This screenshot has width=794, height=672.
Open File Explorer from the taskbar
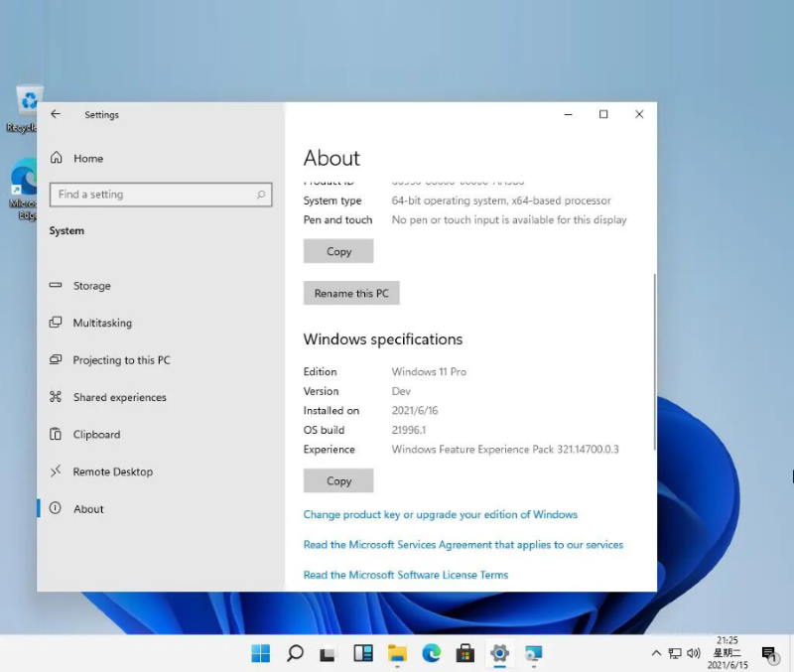(x=397, y=653)
